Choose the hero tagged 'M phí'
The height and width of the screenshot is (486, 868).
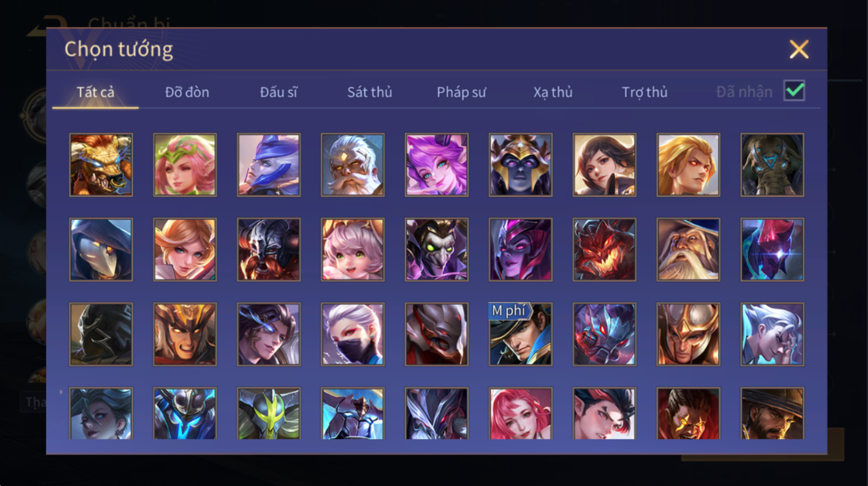tap(520, 334)
